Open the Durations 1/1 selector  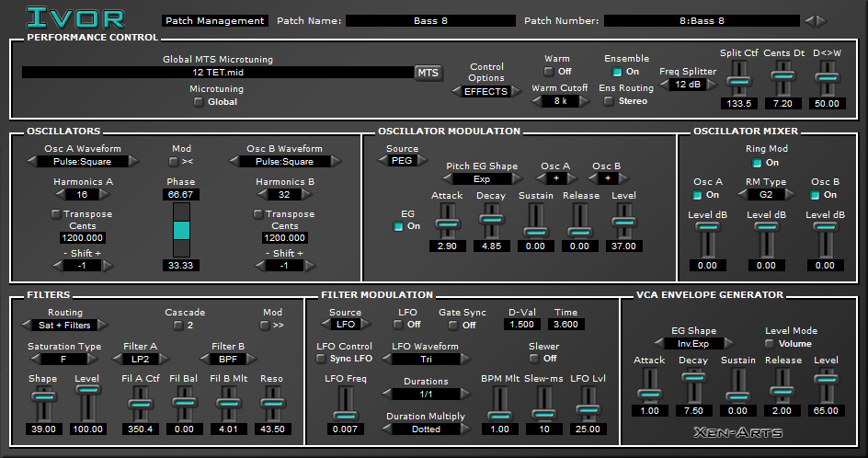(x=426, y=395)
